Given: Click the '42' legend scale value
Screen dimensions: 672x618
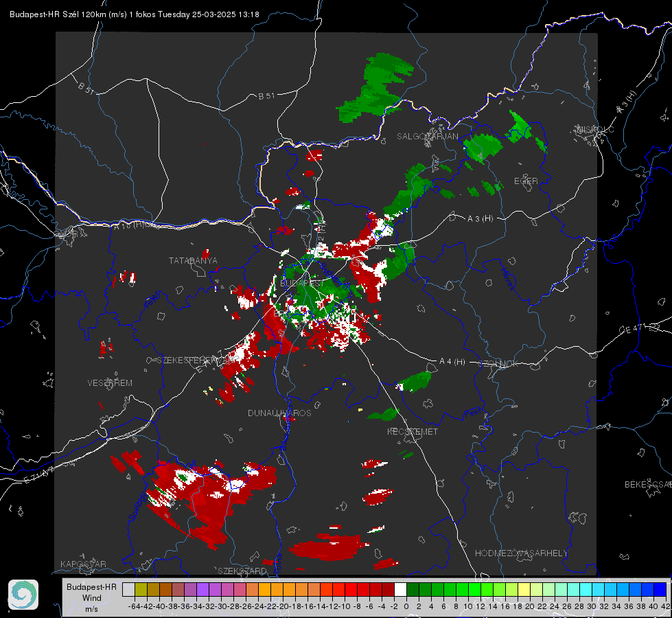Looking at the screenshot, I should [x=666, y=606].
